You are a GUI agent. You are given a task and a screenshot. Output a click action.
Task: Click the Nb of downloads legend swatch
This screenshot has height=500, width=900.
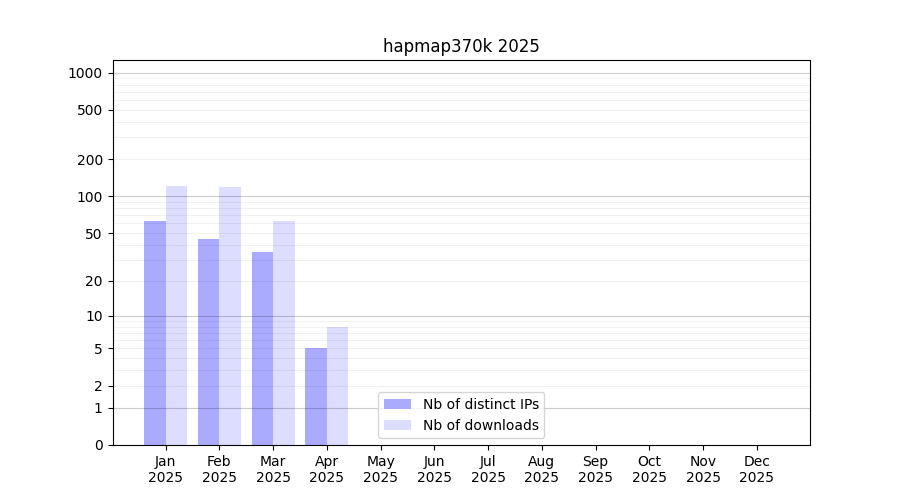397,425
